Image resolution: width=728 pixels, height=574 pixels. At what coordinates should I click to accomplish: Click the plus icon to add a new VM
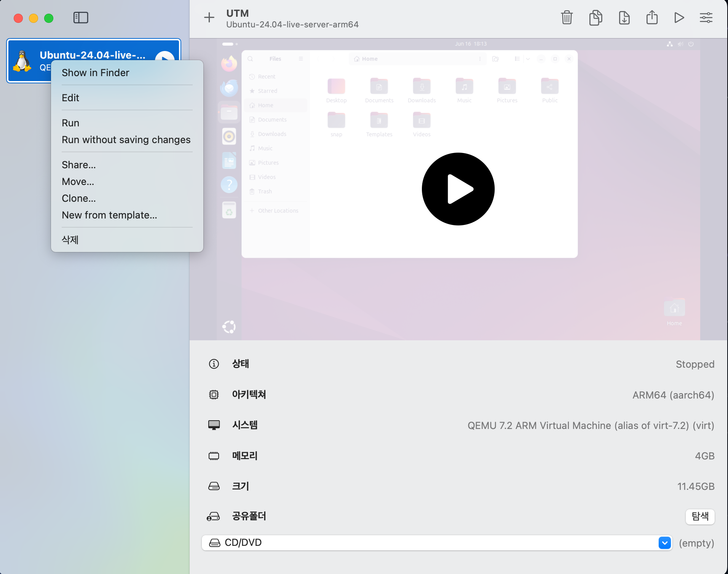[209, 18]
